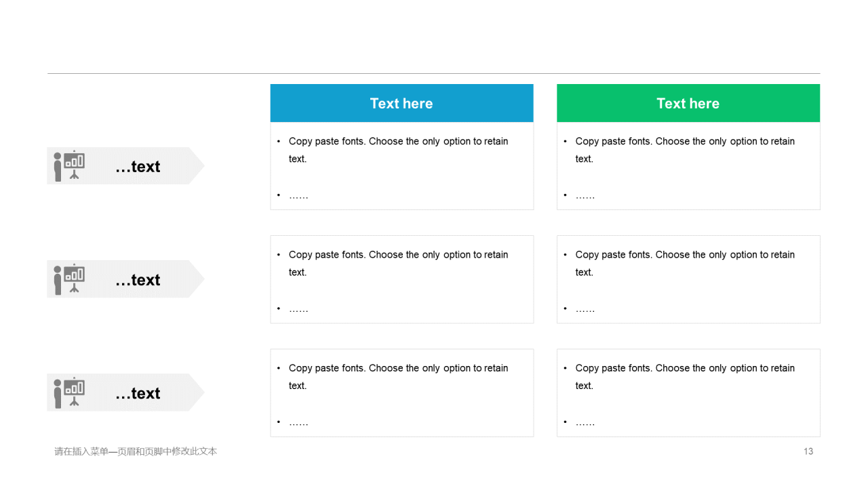Click the middle-row text box in the left column
The height and width of the screenshot is (488, 868).
[401, 279]
